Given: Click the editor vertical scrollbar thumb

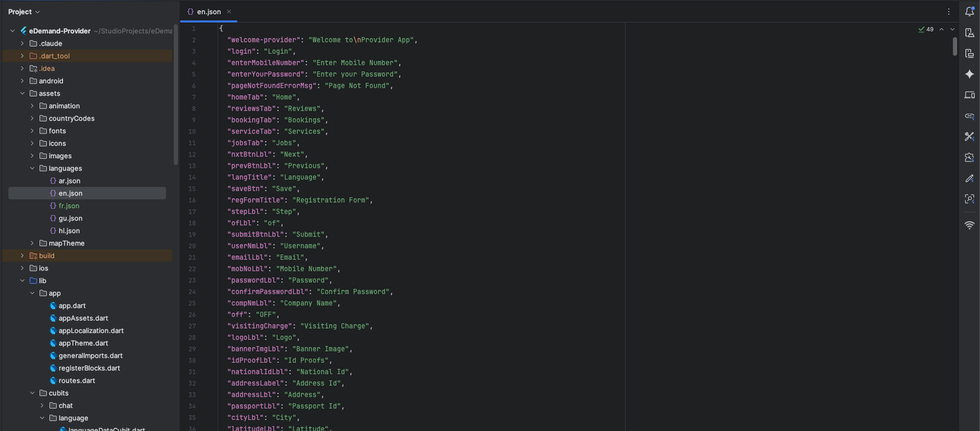Looking at the screenshot, I should [955, 47].
